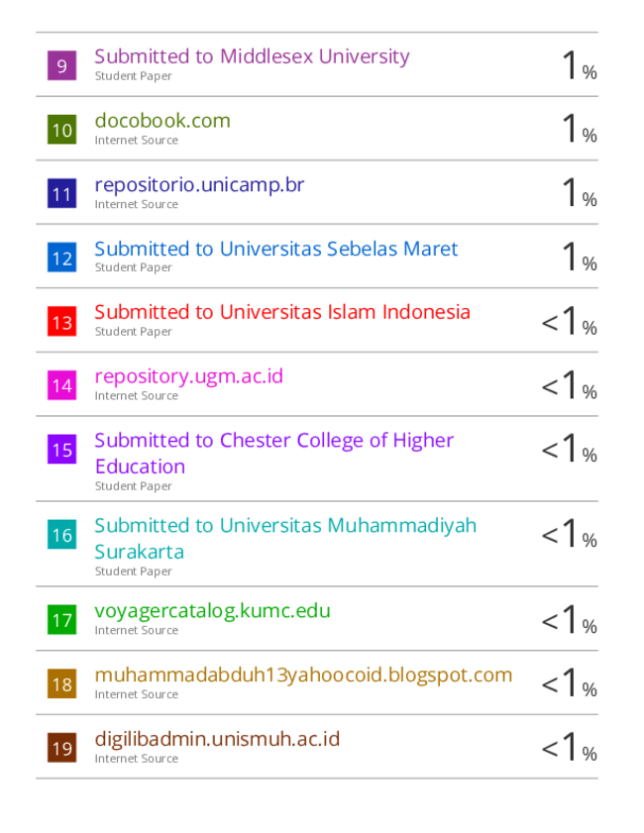Open repositorio.unicamp.br source link
The image size is (644, 833).
coord(199,185)
